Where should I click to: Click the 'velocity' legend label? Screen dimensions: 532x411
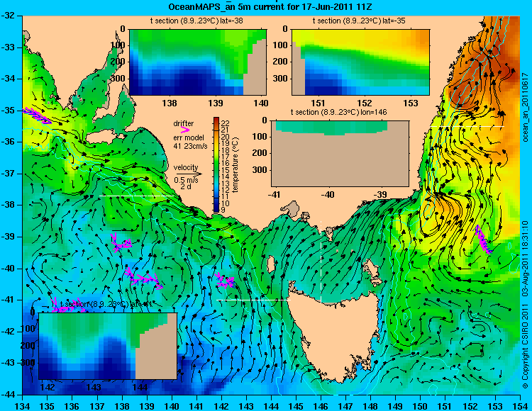pyautogui.click(x=186, y=167)
